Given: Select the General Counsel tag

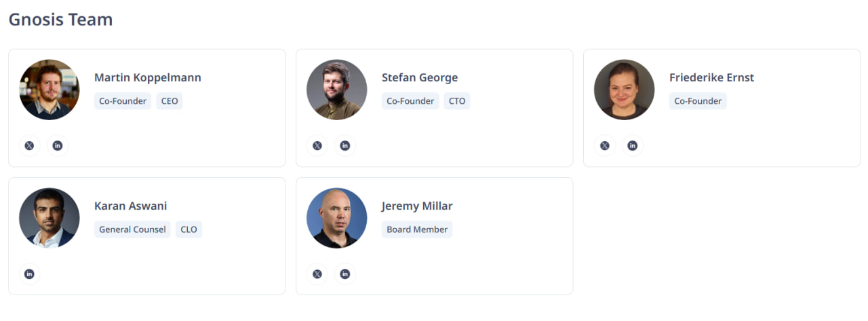Looking at the screenshot, I should click(x=132, y=229).
